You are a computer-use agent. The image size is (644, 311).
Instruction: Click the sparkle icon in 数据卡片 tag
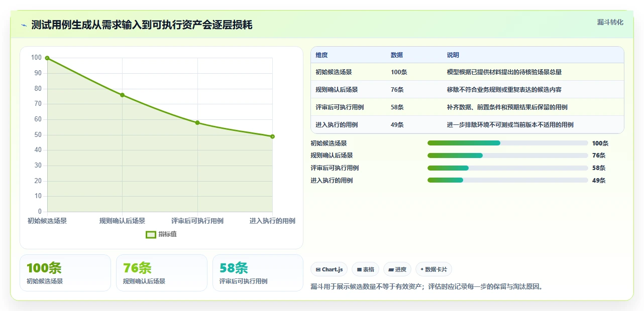click(422, 269)
